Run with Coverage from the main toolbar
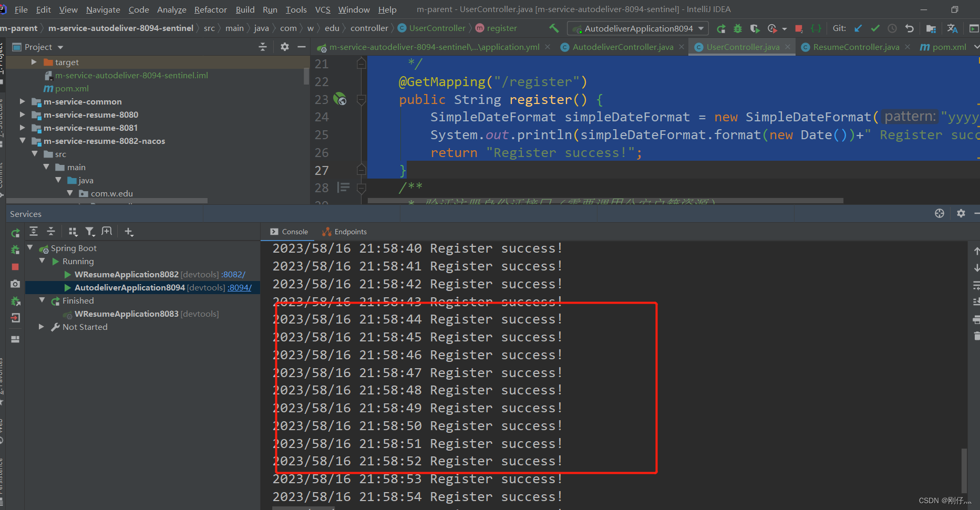The height and width of the screenshot is (510, 980). 755,28
